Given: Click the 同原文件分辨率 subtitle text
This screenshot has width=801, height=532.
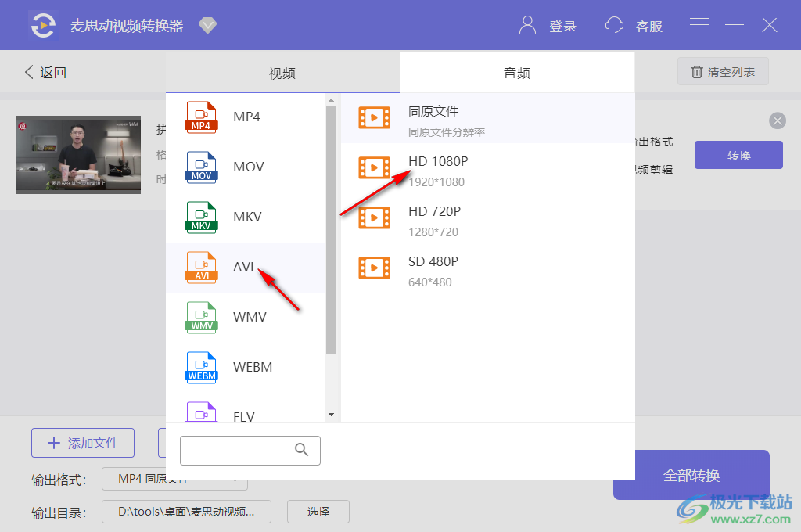Looking at the screenshot, I should click(447, 132).
